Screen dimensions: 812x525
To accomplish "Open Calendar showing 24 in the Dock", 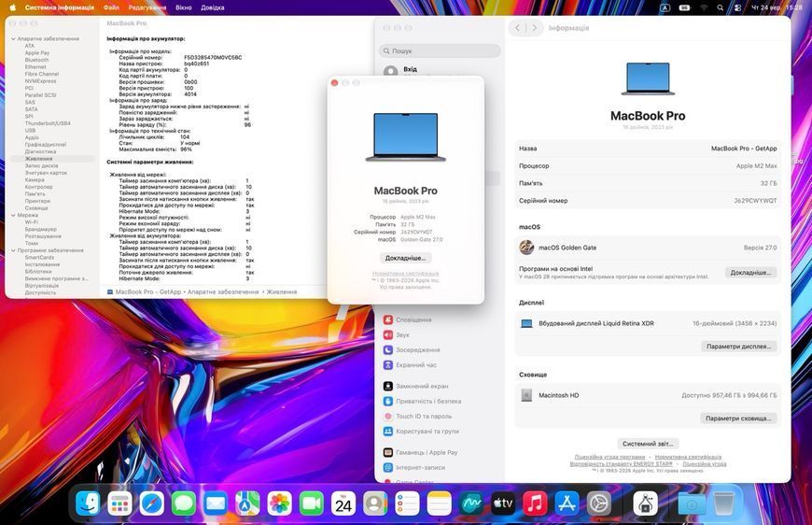I will point(343,504).
